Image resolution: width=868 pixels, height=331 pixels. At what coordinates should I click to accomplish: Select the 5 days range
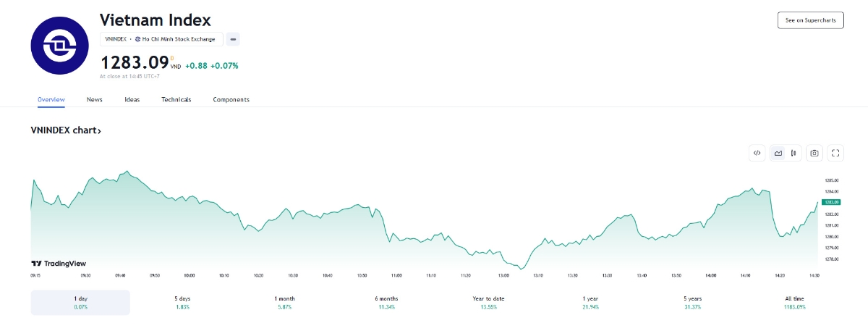pos(182,302)
